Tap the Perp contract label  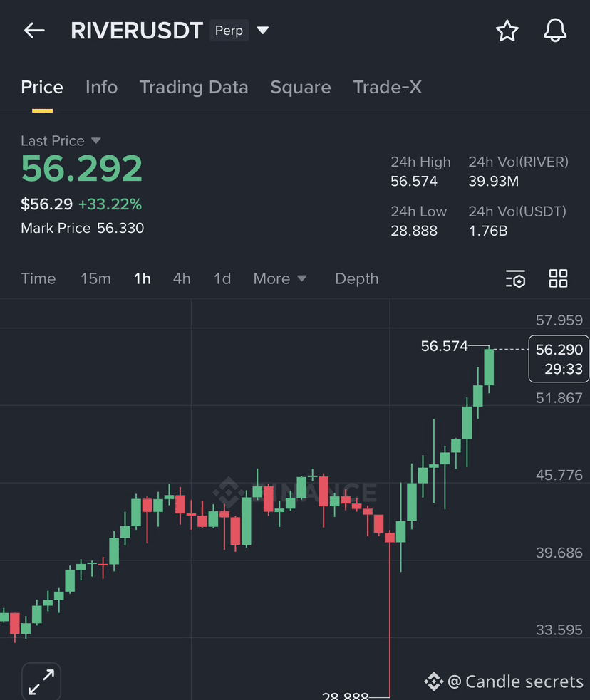coord(229,31)
